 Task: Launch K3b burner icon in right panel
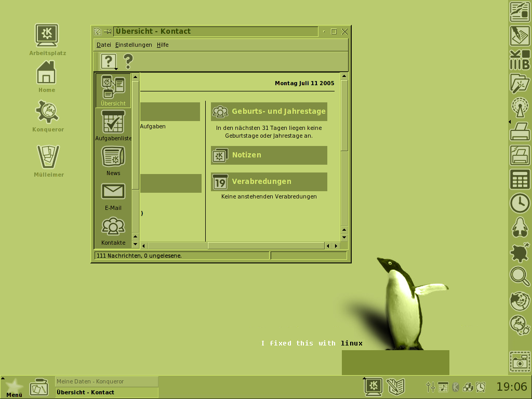point(520,60)
